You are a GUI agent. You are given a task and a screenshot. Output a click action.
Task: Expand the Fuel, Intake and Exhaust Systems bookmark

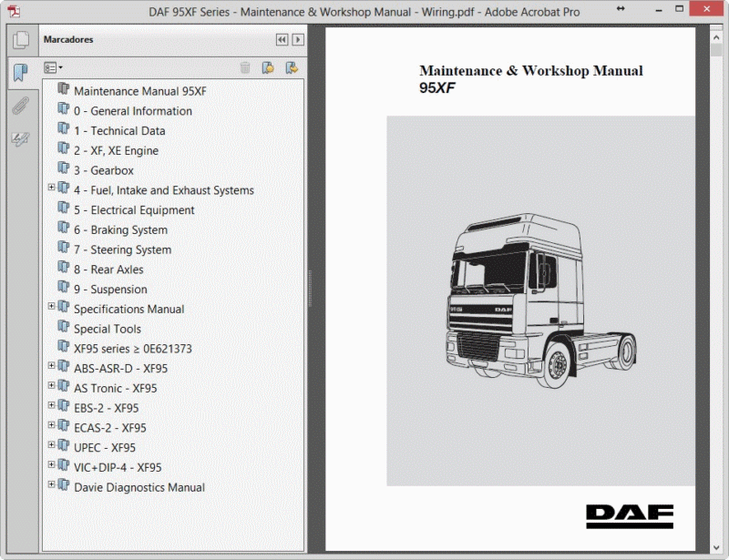(52, 188)
